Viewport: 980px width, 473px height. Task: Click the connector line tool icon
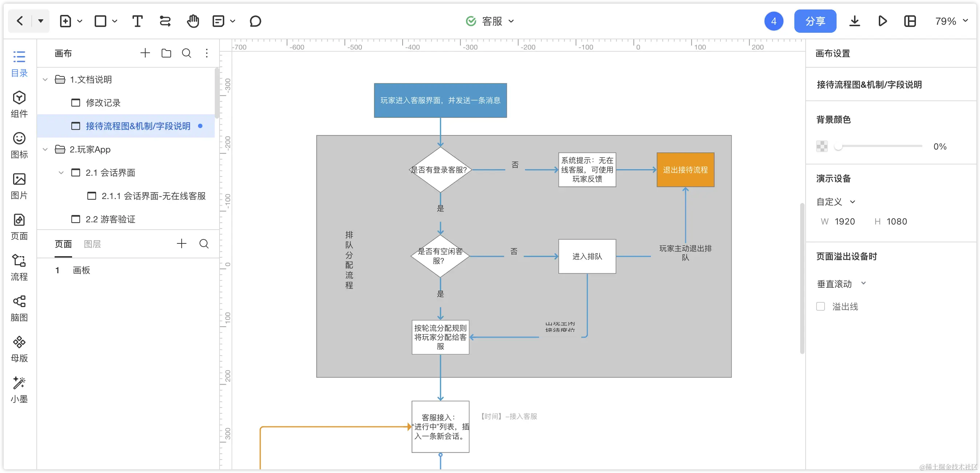165,21
